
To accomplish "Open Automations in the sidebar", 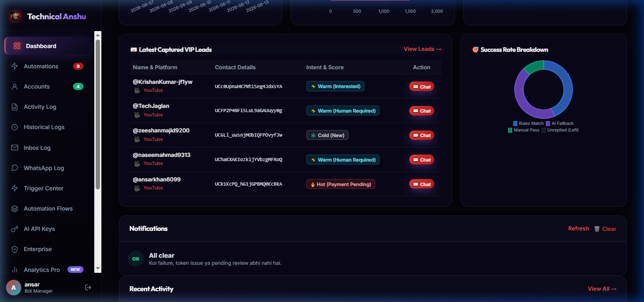I will pyautogui.click(x=47, y=66).
